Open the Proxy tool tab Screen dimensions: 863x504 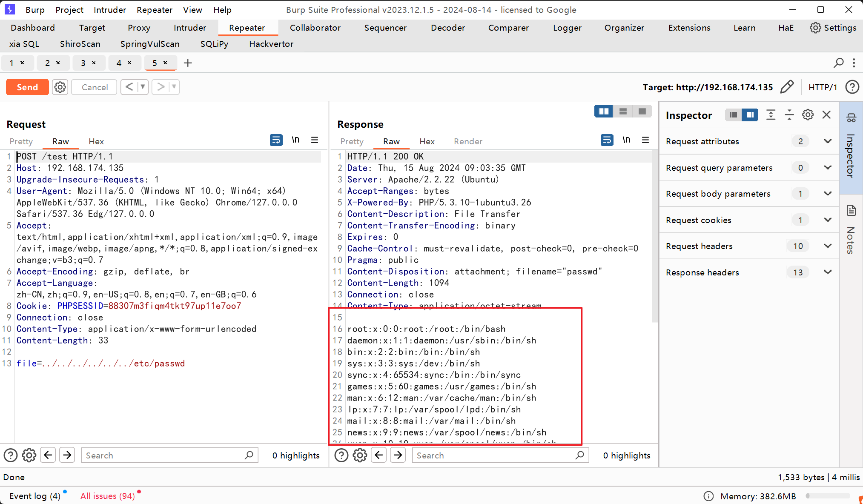pos(139,28)
